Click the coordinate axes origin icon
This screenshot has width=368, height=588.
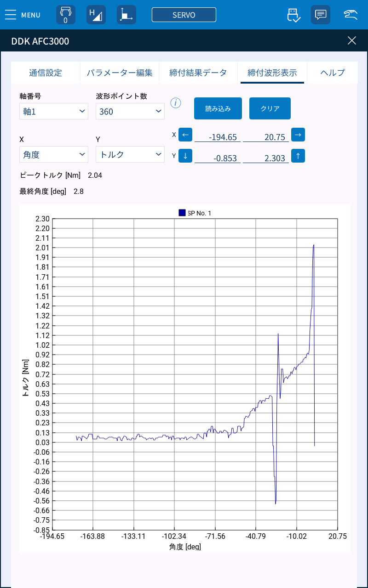(126, 14)
